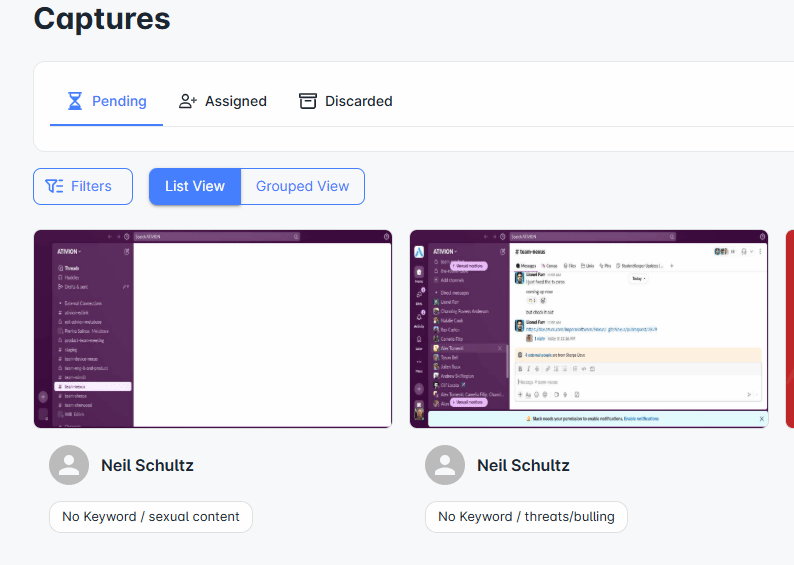Click the 'No Keyword / threats/bulling' tag
The image size is (794, 565).
click(x=526, y=516)
